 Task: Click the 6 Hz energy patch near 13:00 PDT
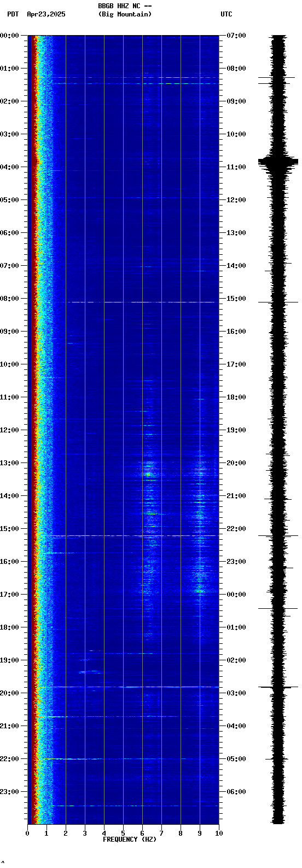(x=149, y=470)
